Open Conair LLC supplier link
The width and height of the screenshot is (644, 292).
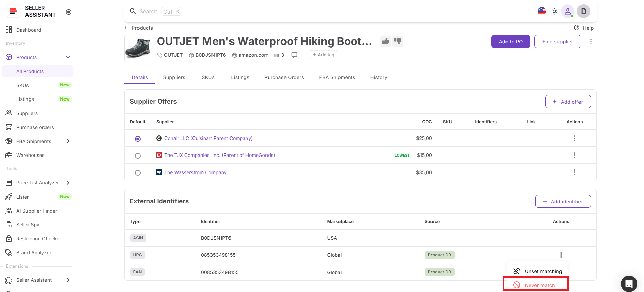pos(208,138)
